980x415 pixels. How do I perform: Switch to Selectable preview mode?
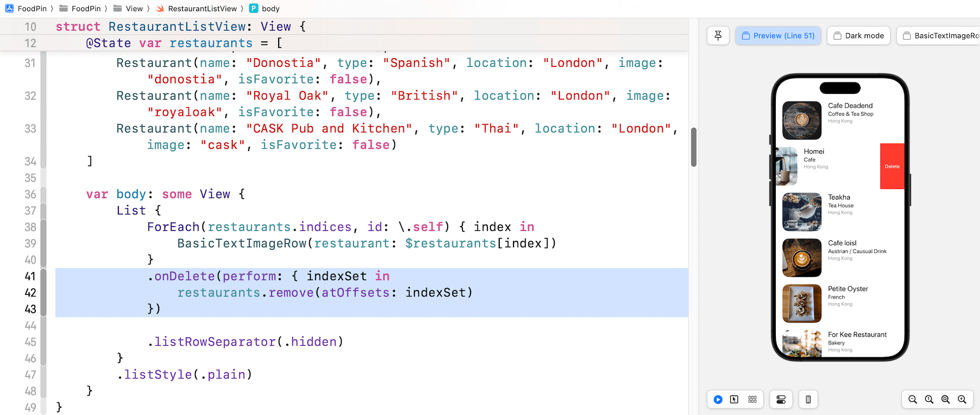tap(734, 400)
